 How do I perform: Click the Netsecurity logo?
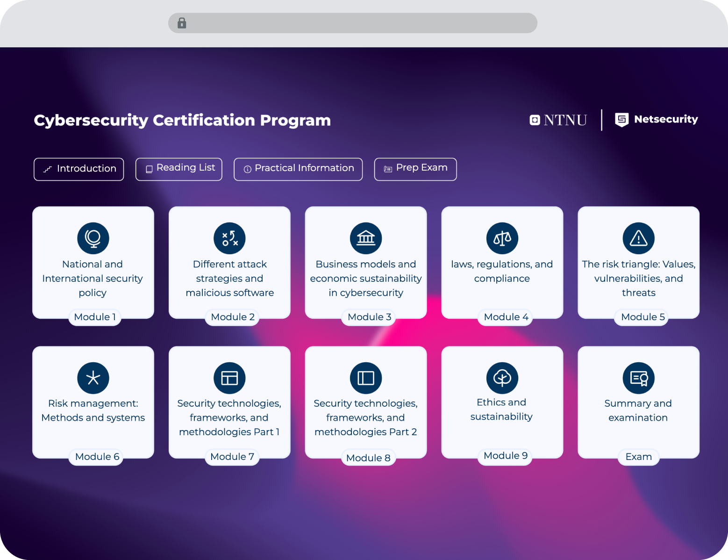coord(657,120)
